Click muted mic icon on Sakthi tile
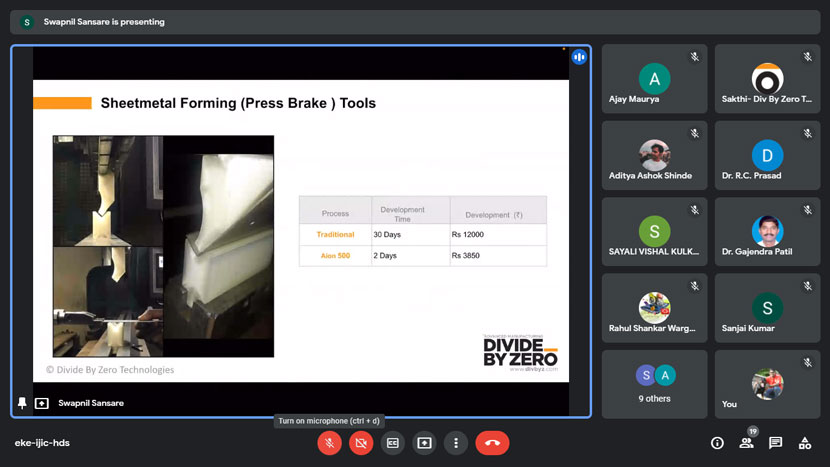This screenshot has height=467, width=830. (x=807, y=57)
